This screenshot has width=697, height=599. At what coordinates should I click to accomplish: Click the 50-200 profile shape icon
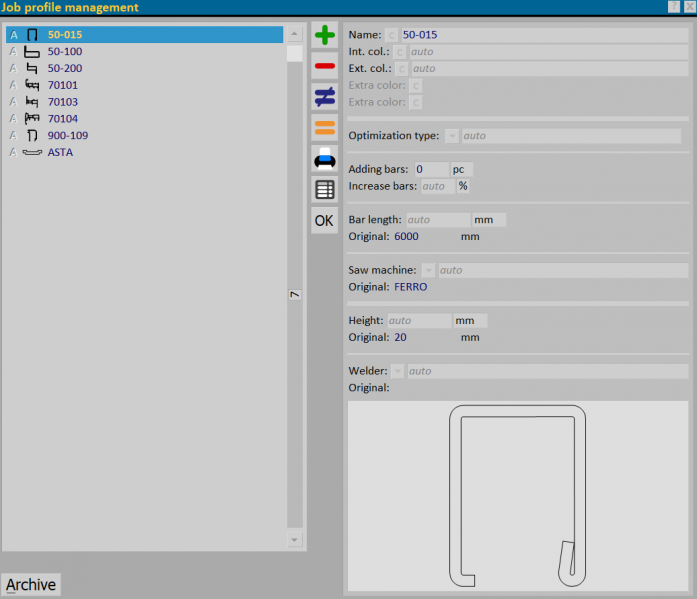point(32,68)
